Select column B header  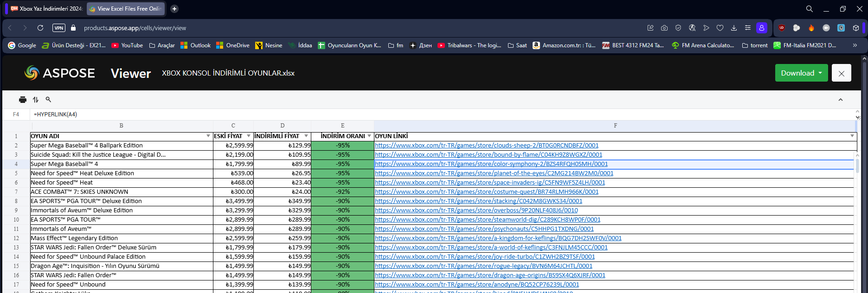point(122,126)
